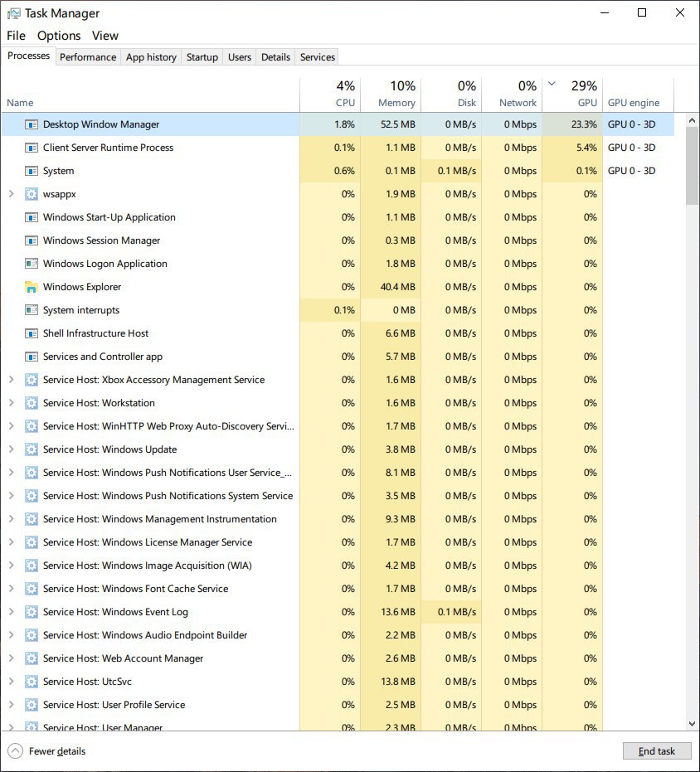Click the Desktop Window Manager process icon
Viewport: 700px width, 772px height.
point(32,124)
